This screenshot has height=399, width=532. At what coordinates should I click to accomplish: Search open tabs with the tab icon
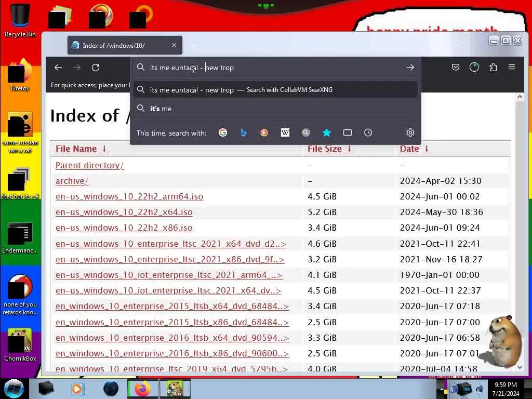tap(348, 132)
